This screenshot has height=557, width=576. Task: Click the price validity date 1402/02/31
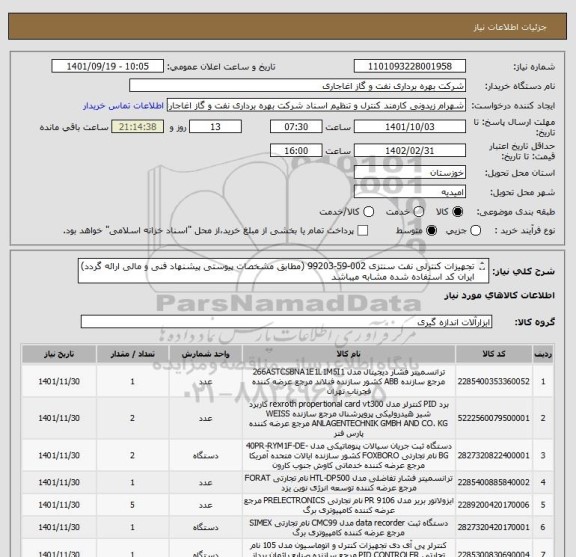click(410, 151)
